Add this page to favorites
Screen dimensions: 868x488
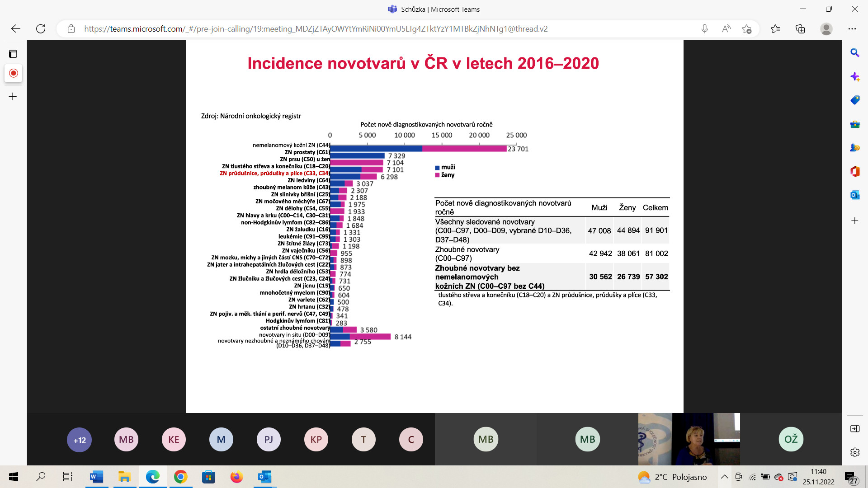point(746,28)
